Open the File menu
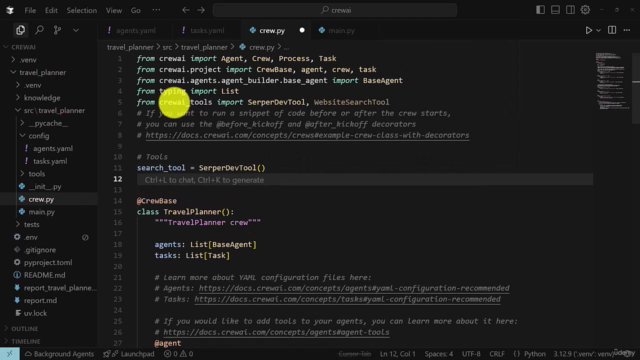The image size is (640, 360). coord(30,10)
